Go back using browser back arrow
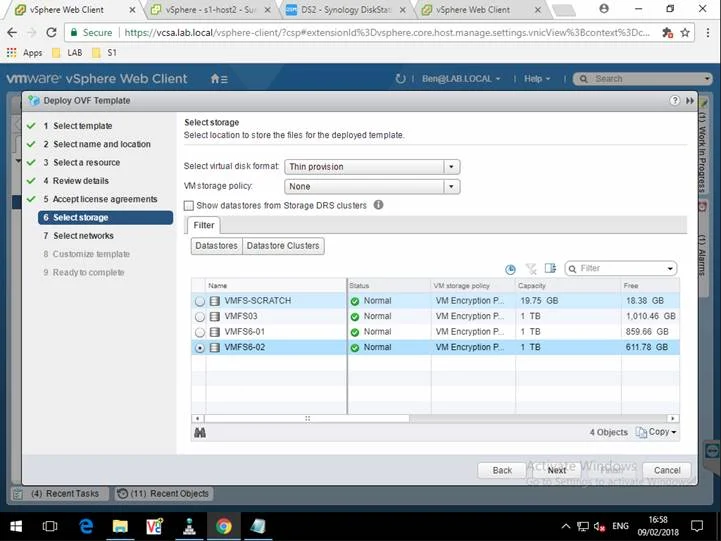The width and height of the screenshot is (721, 541). click(12, 33)
